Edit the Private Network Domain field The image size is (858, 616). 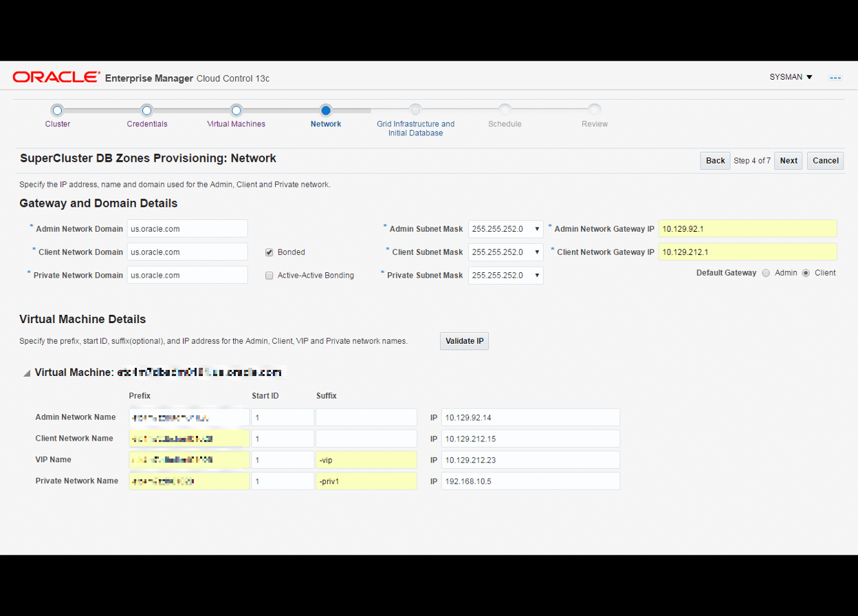(x=188, y=275)
